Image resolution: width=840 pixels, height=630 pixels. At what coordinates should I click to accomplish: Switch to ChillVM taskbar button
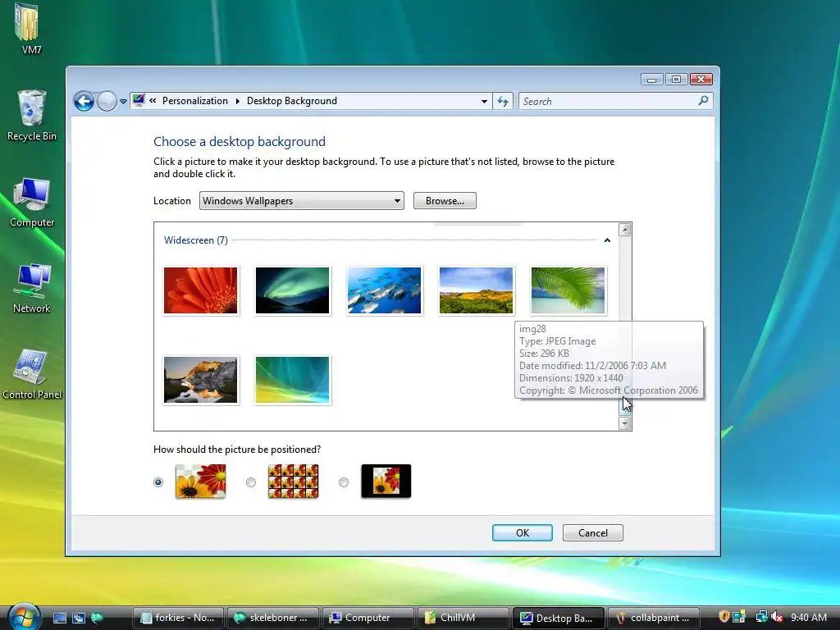[x=463, y=618]
